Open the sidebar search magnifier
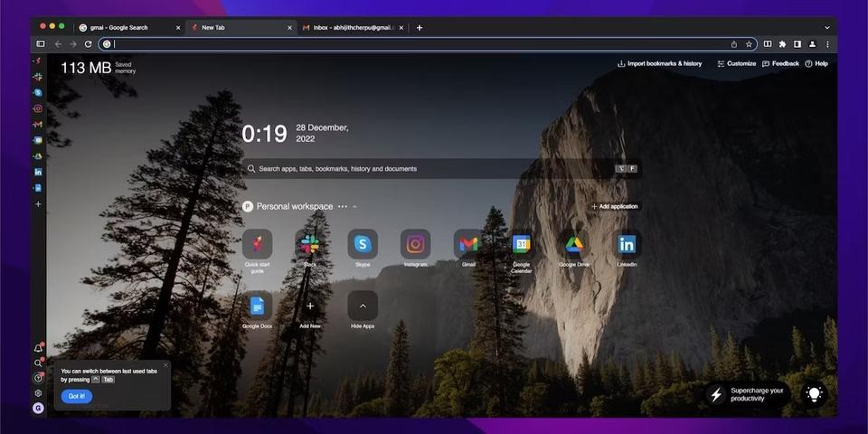 pos(38,363)
